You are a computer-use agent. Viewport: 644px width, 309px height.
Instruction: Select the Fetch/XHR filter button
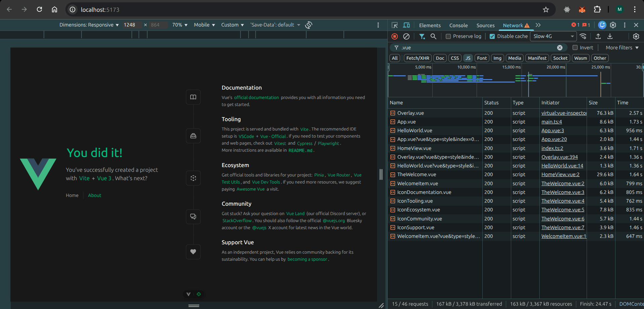[x=418, y=58]
